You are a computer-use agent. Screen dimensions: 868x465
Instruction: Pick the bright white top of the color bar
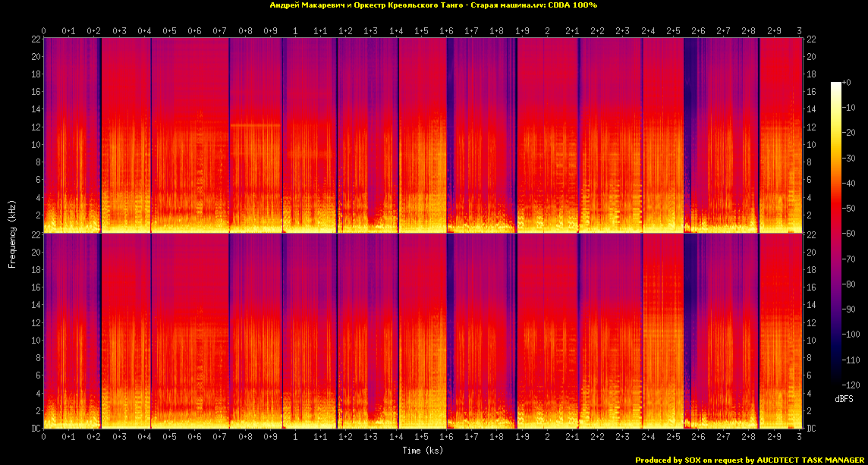(x=835, y=86)
